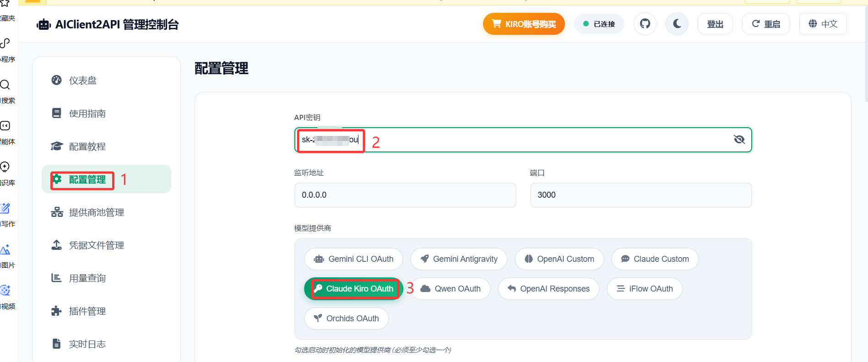This screenshot has width=868, height=362.
Task: Click the 使用指南 book icon
Action: pos(56,113)
